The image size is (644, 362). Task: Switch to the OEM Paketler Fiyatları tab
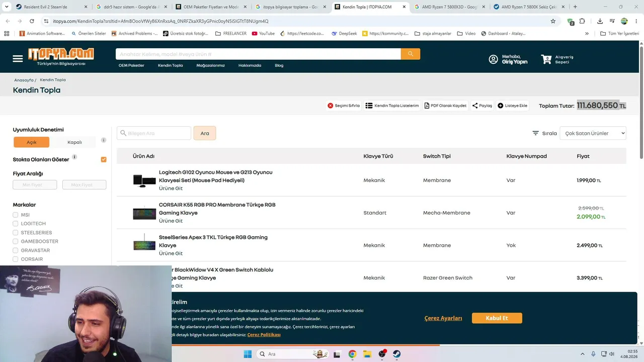pyautogui.click(x=211, y=7)
